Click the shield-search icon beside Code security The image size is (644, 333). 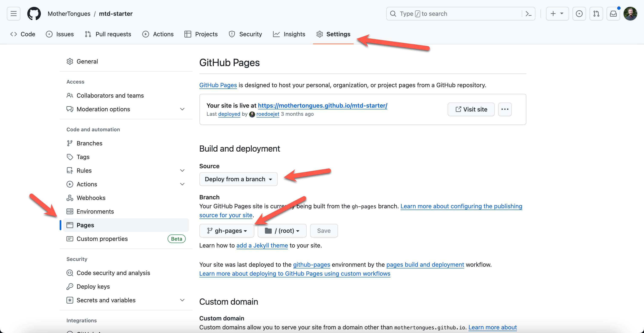click(x=70, y=273)
